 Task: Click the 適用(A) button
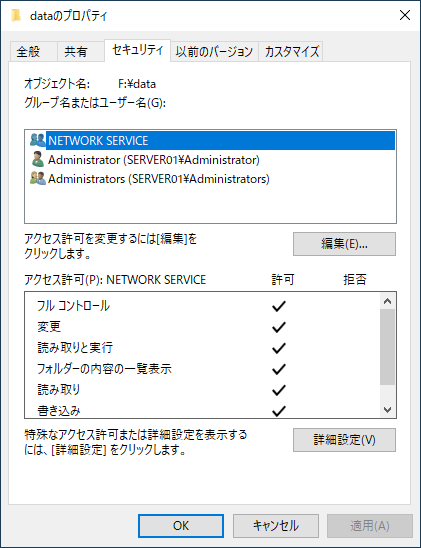370,526
